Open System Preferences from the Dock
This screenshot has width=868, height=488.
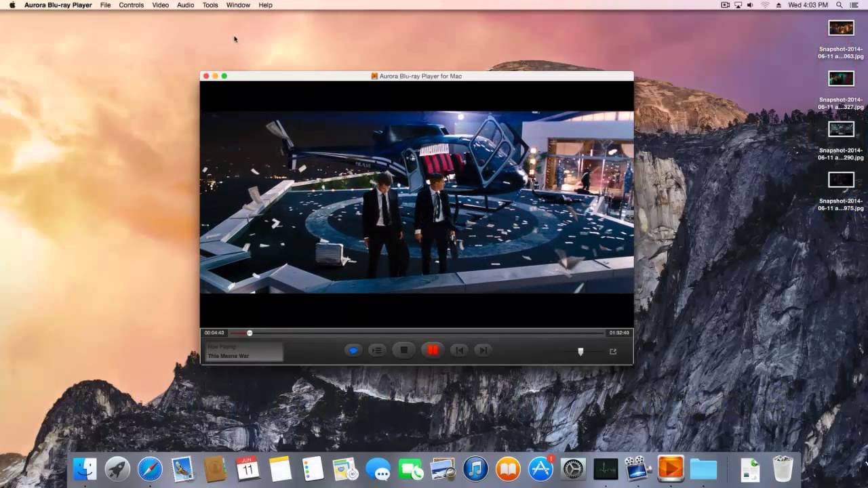573,469
